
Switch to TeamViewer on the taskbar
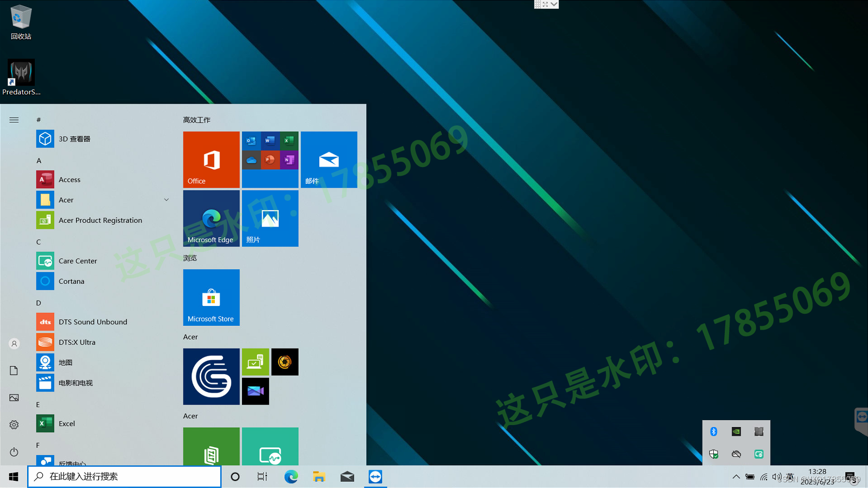click(x=375, y=477)
